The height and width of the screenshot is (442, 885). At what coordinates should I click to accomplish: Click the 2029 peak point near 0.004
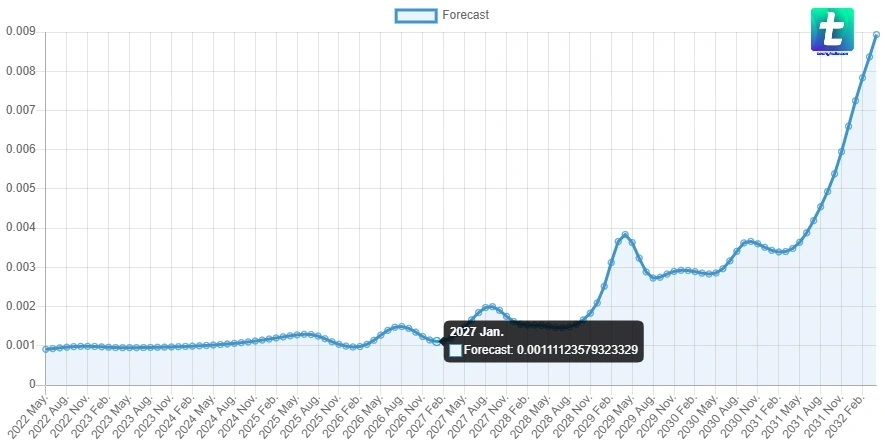point(625,236)
